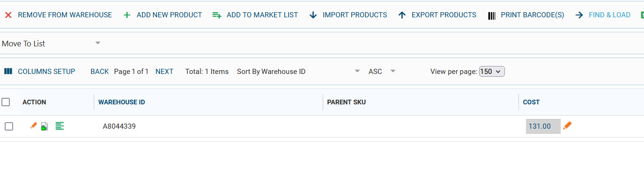Click the Add To Market List icon
The image size is (644, 190).
(217, 15)
